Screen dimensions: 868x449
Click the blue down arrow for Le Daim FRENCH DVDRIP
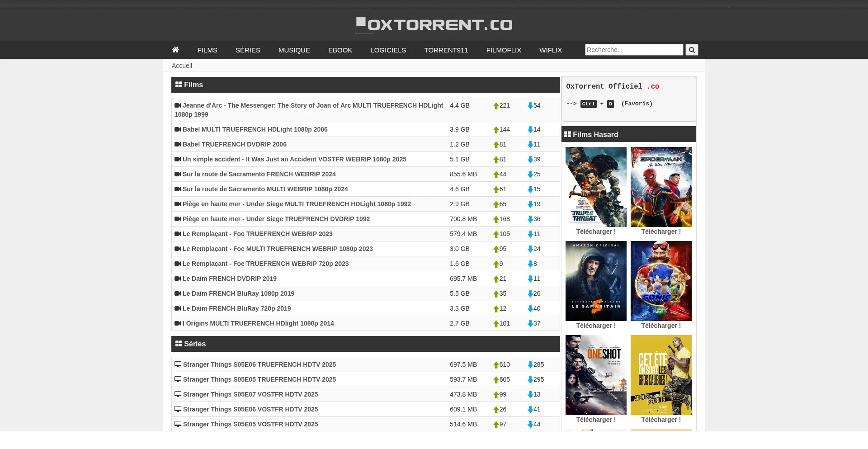(530, 279)
